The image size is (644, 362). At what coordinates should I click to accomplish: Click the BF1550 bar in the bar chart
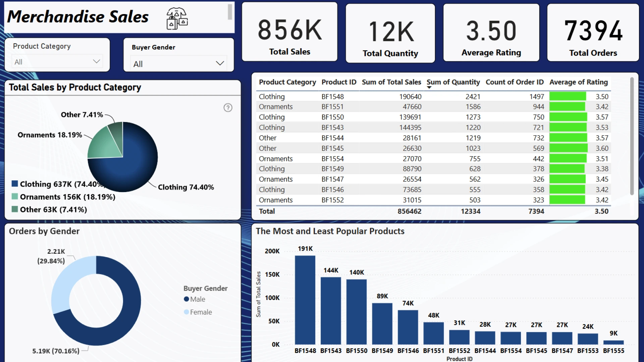356,312
